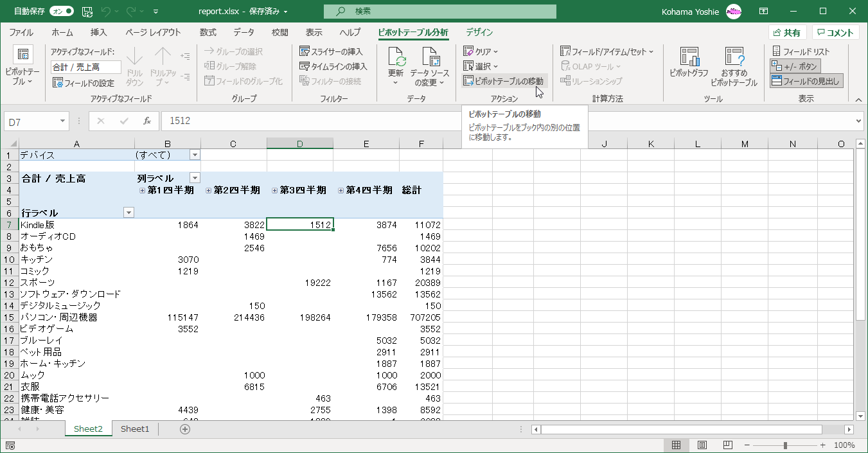Click the Comments button
The height and width of the screenshot is (453, 868).
835,33
